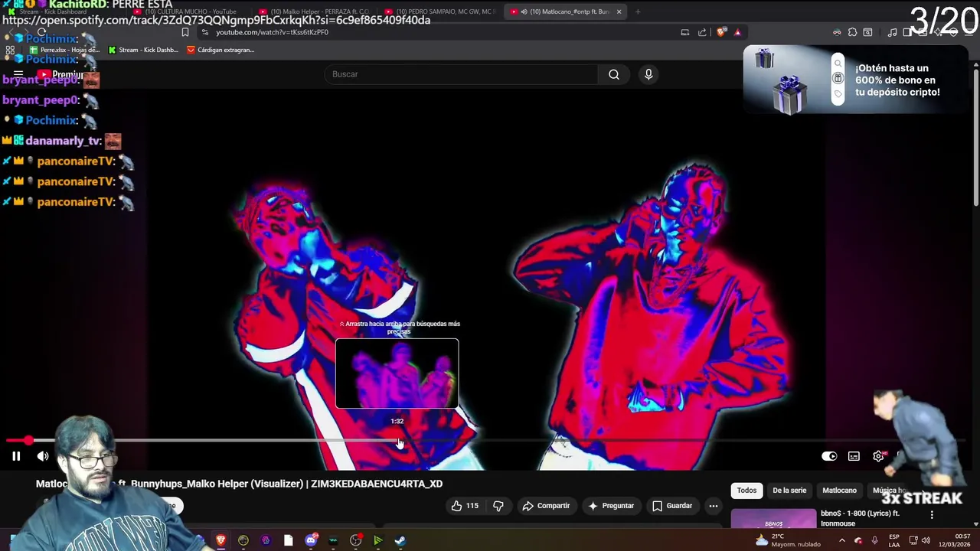Open a new browser tab with plus
Screen dimensions: 980x551
click(638, 11)
